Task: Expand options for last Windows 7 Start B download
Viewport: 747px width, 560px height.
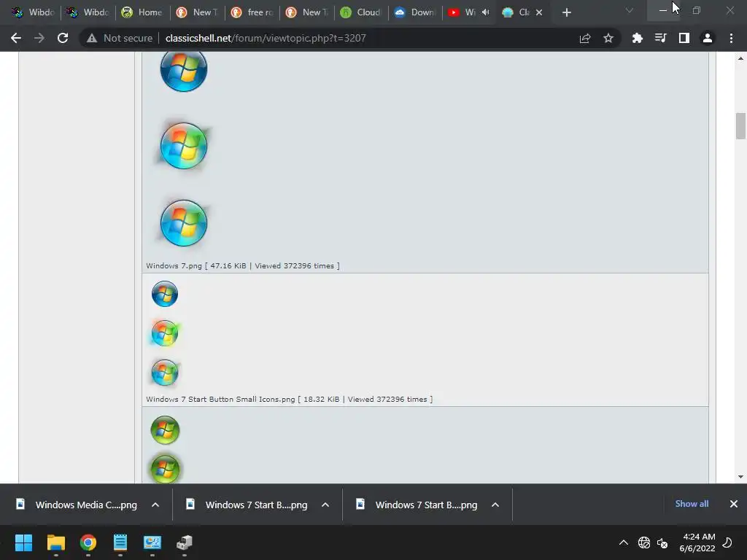Action: (495, 505)
